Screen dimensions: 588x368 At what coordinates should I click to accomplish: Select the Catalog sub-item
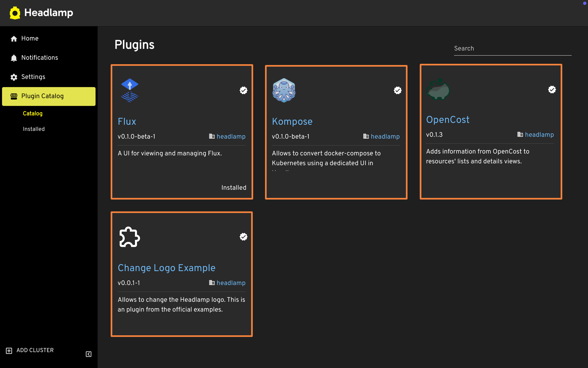[x=33, y=114]
